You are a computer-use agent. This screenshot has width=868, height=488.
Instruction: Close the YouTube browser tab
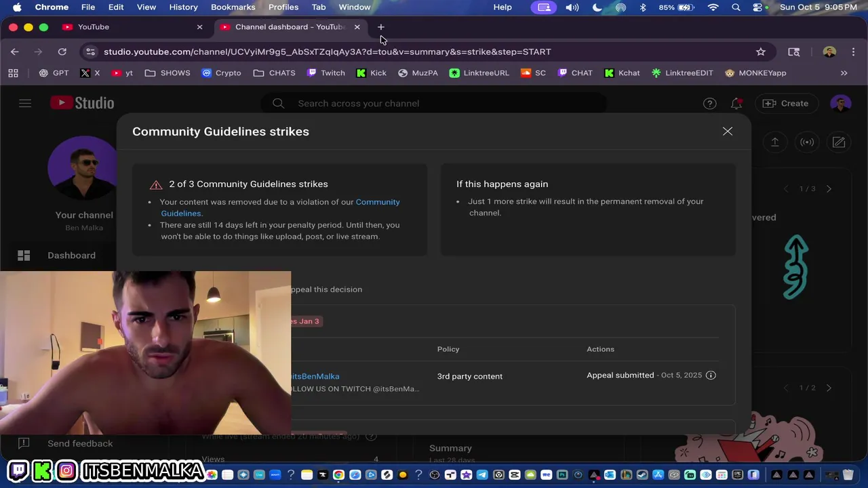coord(199,27)
